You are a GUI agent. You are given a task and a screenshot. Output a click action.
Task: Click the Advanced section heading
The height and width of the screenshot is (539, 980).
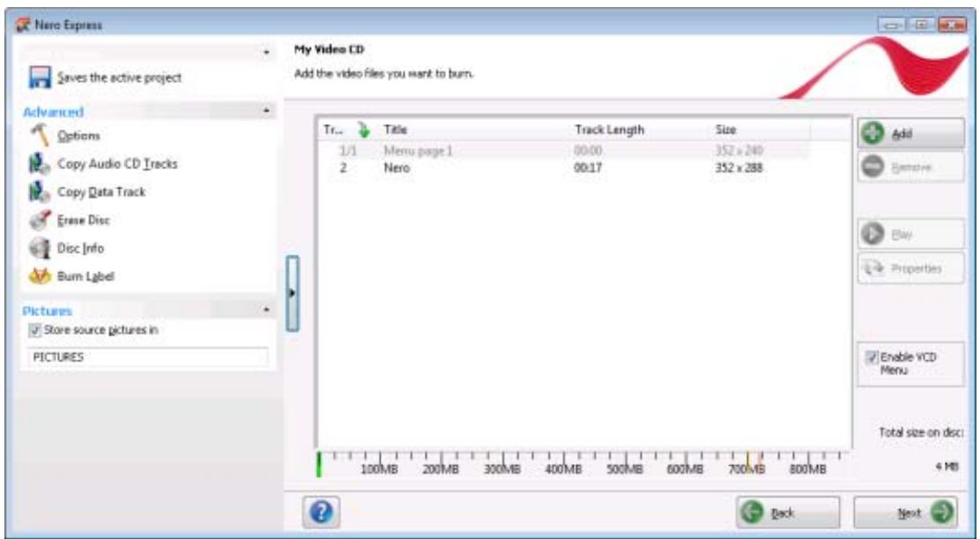53,112
